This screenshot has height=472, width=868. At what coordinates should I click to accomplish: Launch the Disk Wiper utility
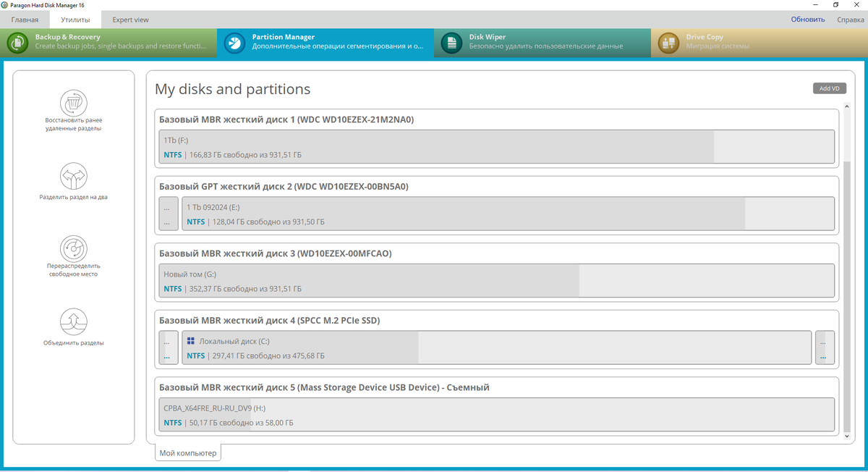pyautogui.click(x=499, y=43)
